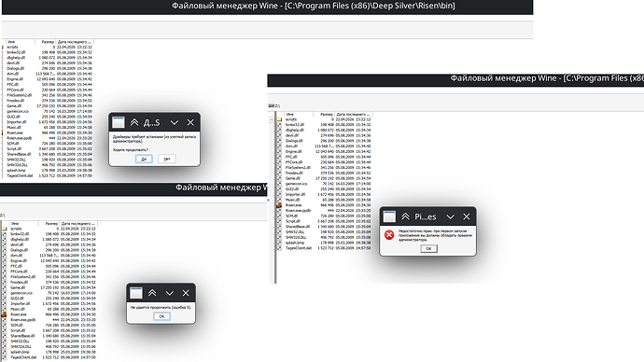This screenshot has height=362, width=644.
Task: Click Music.dll file icon in 'ошибка 5' window
Action: coord(4,309)
